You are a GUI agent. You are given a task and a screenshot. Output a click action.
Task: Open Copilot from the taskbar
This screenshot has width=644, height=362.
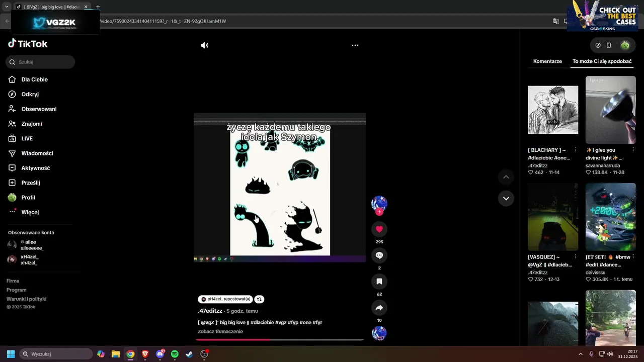point(101,354)
